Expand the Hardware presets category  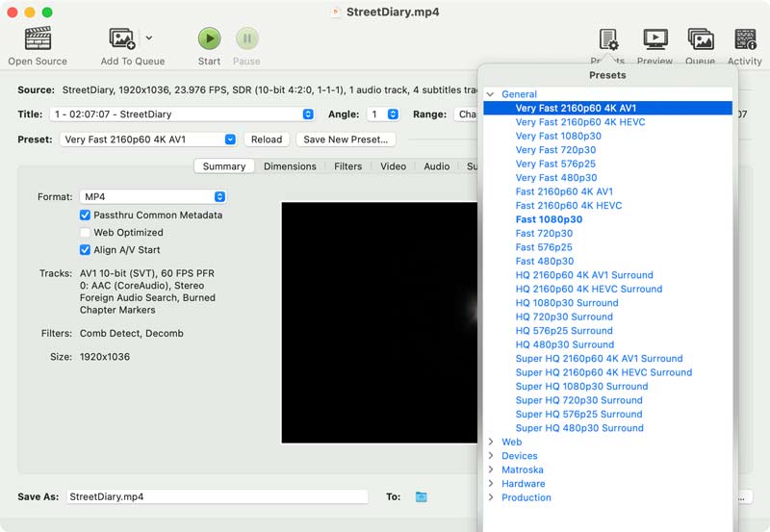(490, 483)
